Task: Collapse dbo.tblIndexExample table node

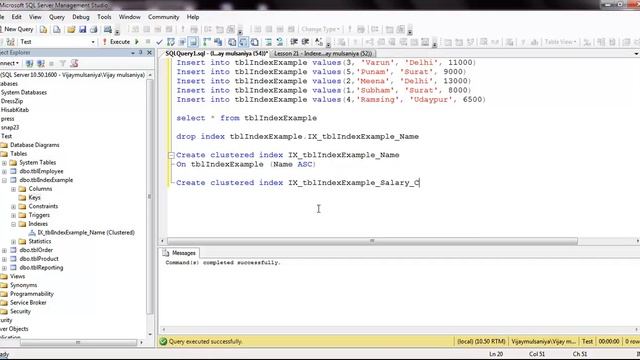Action: [x=4, y=180]
